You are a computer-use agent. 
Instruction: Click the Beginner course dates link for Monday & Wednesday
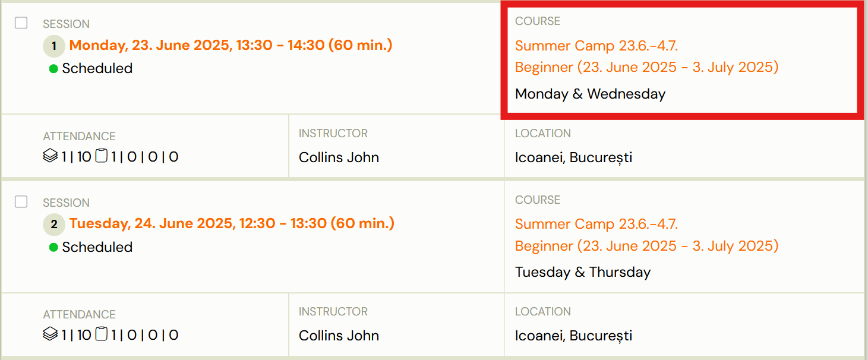coord(646,67)
